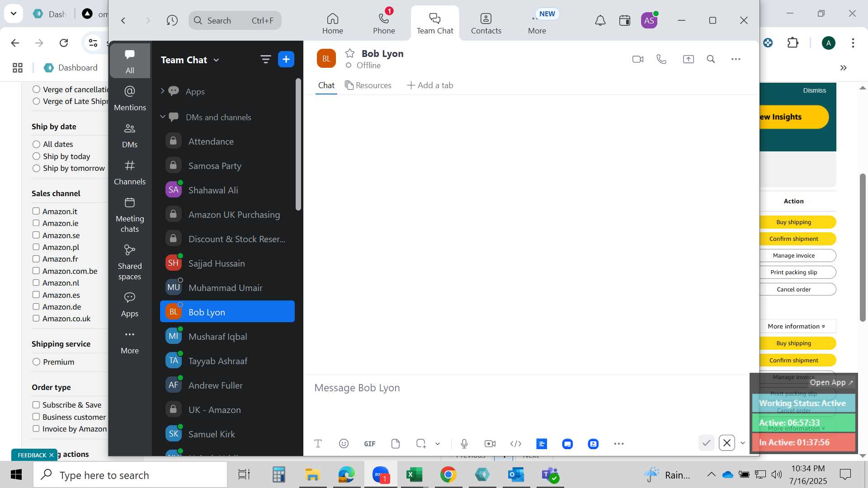Open the calendar icon in Zoom header

point(625,20)
